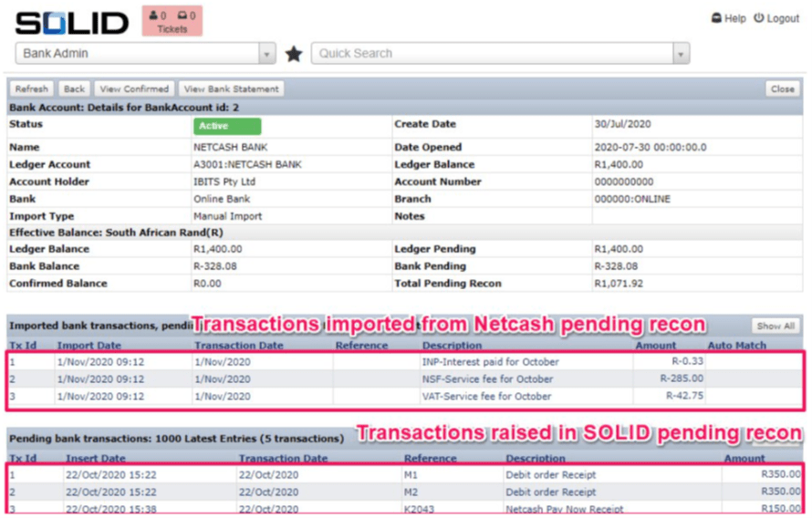Click View Bank Statement button
Viewport: 812px width, 518px height.
pos(231,89)
